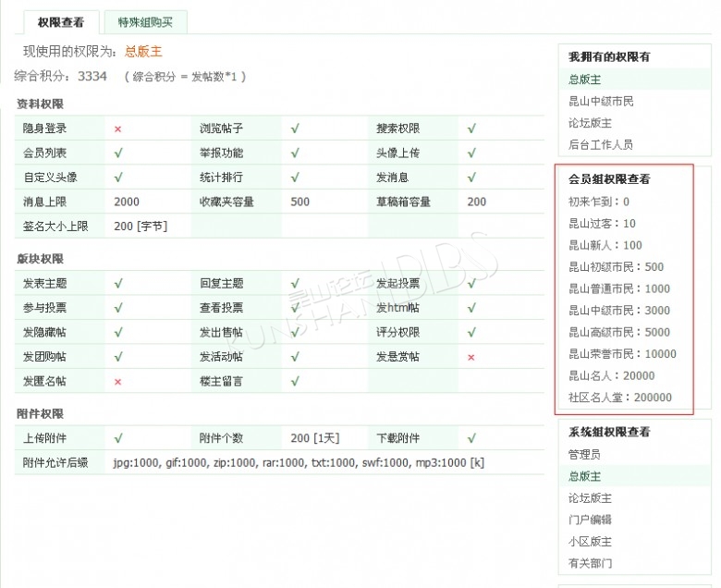
Task: Click check mark icon beside 评分权限
Action: (x=471, y=333)
